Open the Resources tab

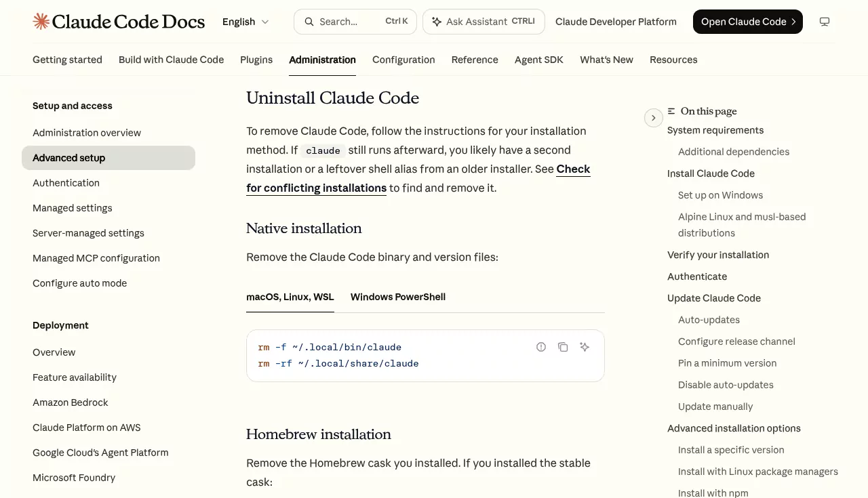[673, 60]
